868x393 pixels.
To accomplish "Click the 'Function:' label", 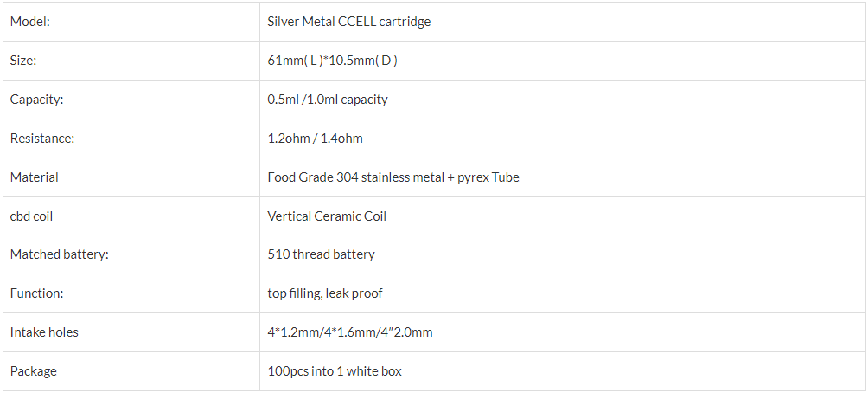I will tap(36, 293).
